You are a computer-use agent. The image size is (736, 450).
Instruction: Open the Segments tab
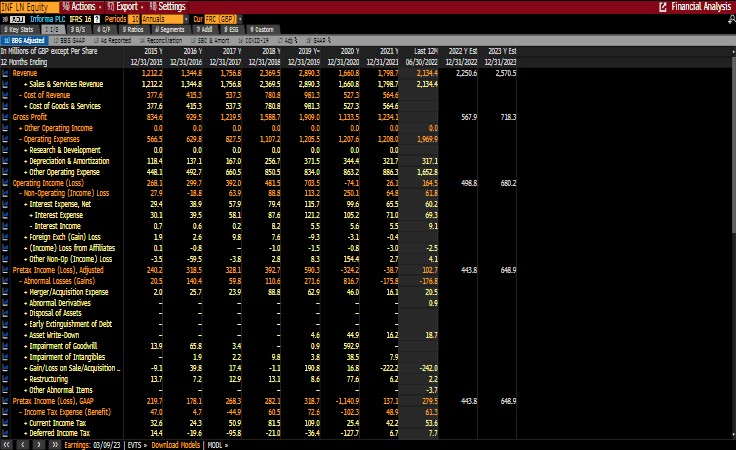[x=169, y=30]
